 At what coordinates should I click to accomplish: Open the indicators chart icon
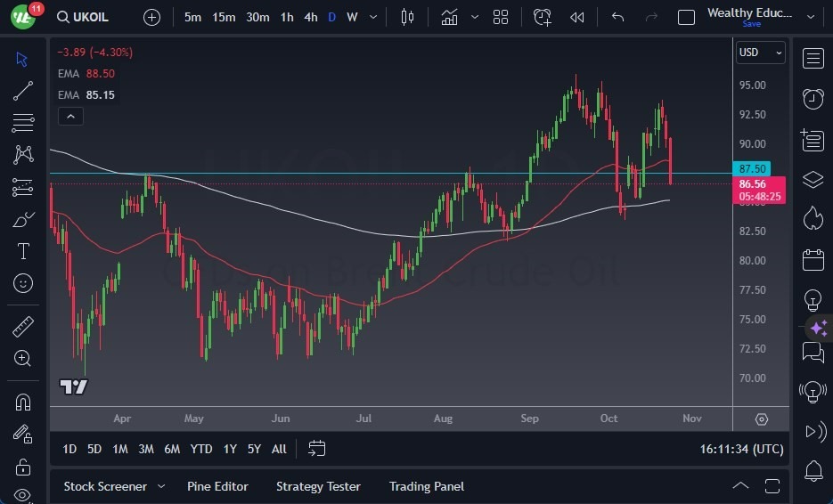tap(450, 17)
